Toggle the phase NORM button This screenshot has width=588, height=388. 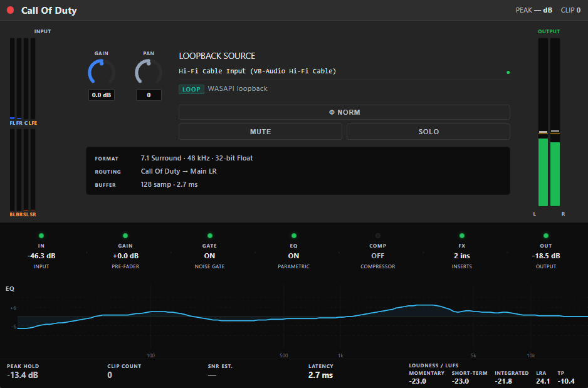coord(344,112)
